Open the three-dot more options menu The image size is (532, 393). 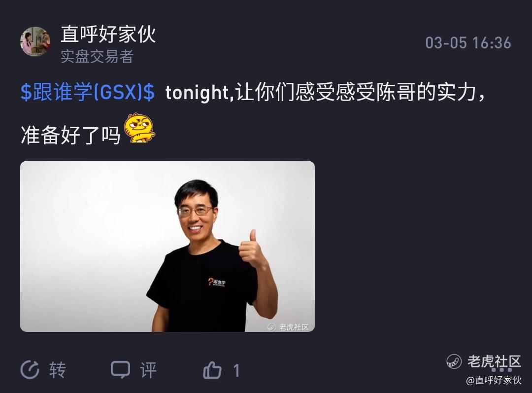click(502, 369)
